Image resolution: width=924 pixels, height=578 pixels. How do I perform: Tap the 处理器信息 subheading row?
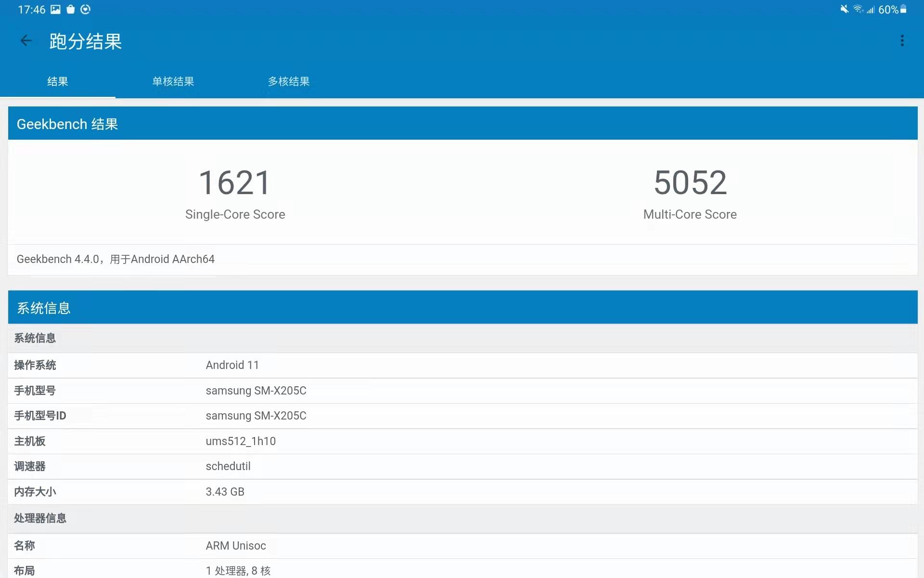point(463,518)
